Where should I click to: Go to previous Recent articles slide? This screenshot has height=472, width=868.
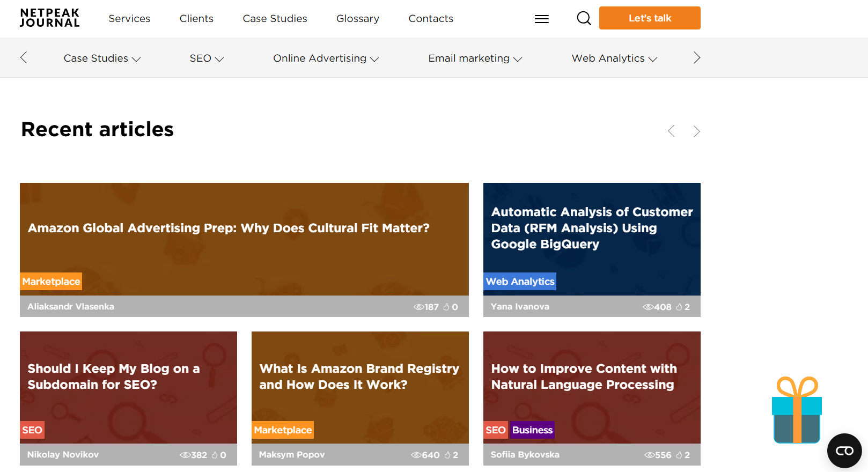(671, 131)
